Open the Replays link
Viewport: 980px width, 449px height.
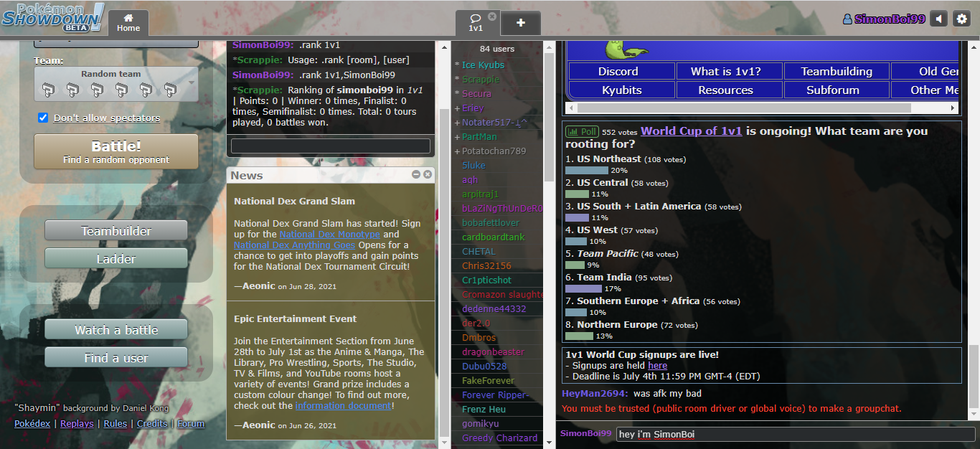tap(77, 423)
